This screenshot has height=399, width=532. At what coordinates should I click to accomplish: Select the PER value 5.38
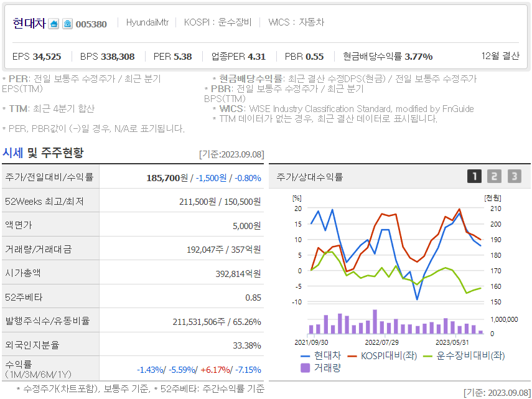pos(182,56)
